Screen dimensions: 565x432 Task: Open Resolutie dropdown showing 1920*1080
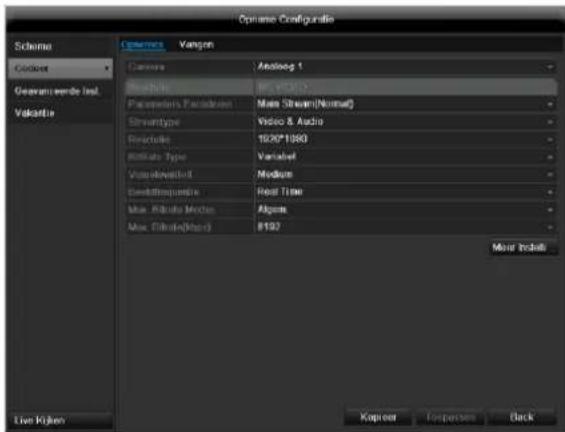405,139
